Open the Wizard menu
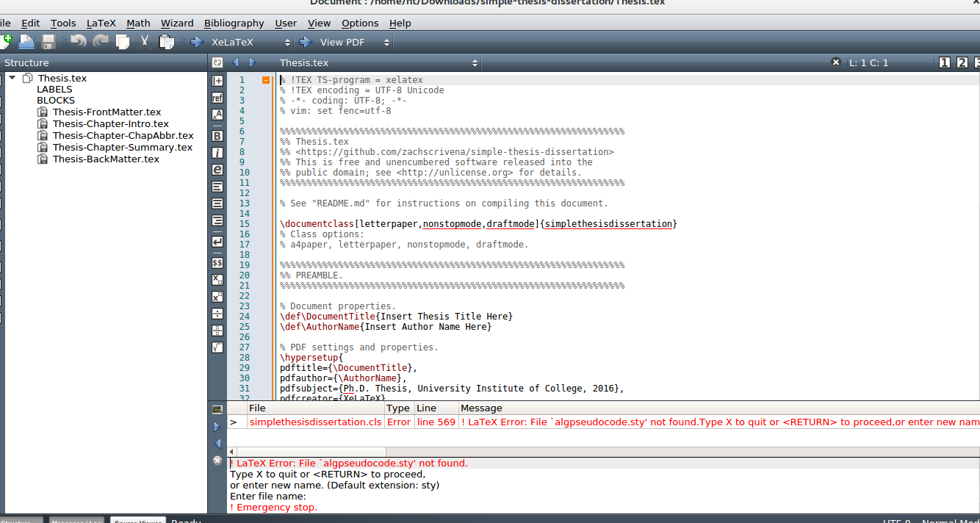Viewport: 980px width, 523px height. coord(177,23)
